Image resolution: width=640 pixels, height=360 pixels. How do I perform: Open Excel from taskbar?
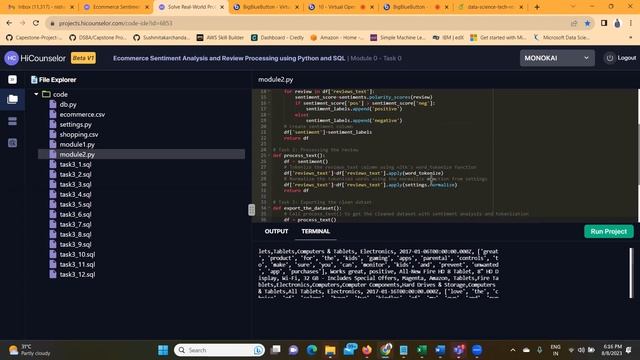coord(422,350)
